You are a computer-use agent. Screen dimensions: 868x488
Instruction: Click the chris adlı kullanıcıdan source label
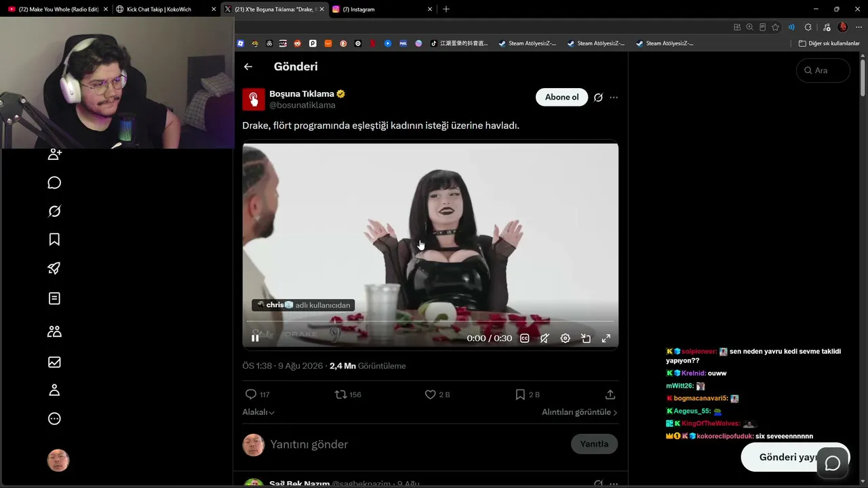[x=303, y=305]
